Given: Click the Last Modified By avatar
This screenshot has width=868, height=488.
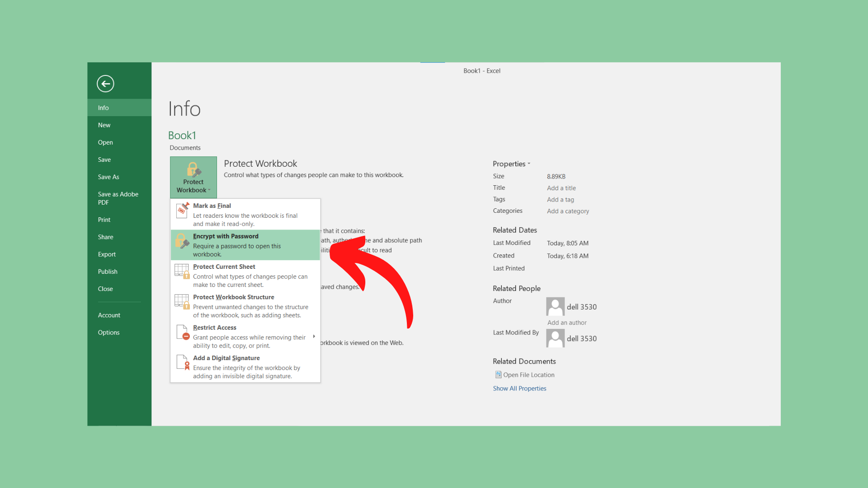Looking at the screenshot, I should (x=555, y=338).
